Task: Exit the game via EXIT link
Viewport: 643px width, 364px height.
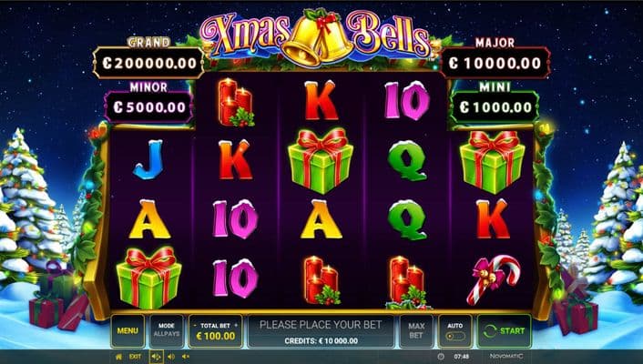Action: tap(136, 357)
